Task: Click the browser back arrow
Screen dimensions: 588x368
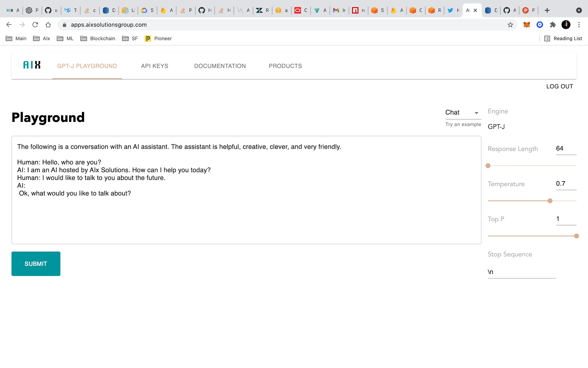Action: pos(9,25)
